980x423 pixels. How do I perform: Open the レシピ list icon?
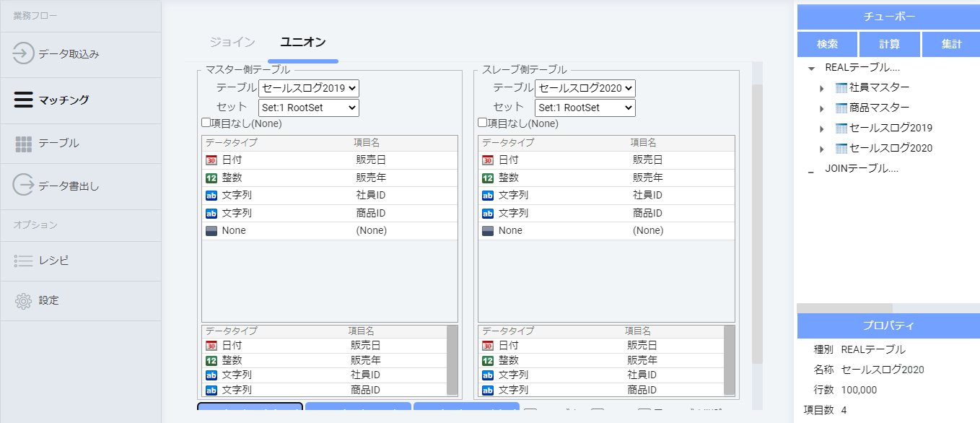coord(24,261)
